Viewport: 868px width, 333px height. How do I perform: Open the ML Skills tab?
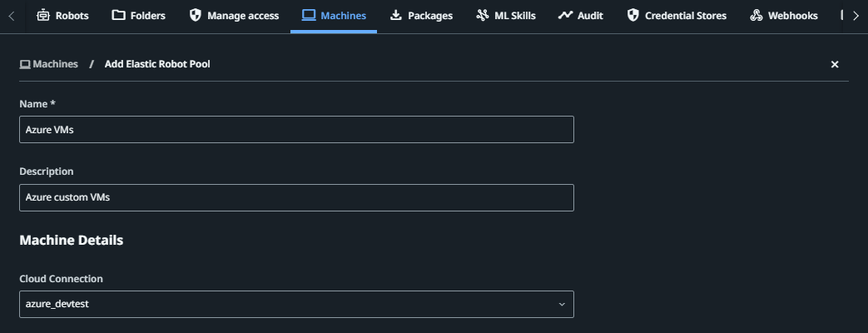coord(506,16)
